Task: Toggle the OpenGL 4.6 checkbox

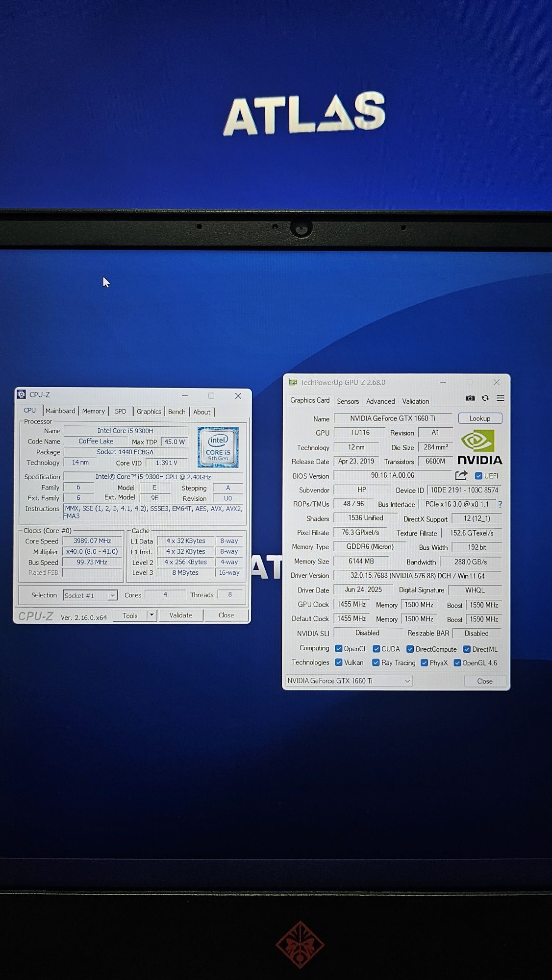Action: point(457,663)
